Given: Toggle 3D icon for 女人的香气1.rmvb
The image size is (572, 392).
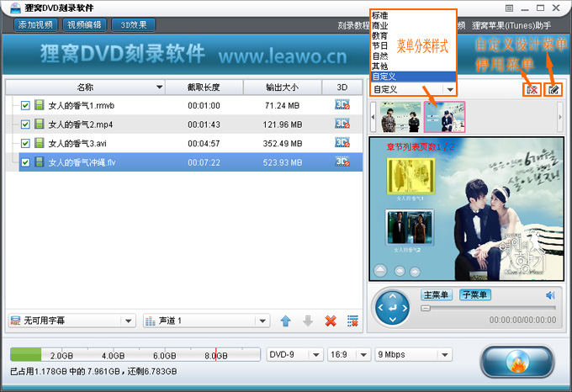Looking at the screenshot, I should pyautogui.click(x=342, y=105).
